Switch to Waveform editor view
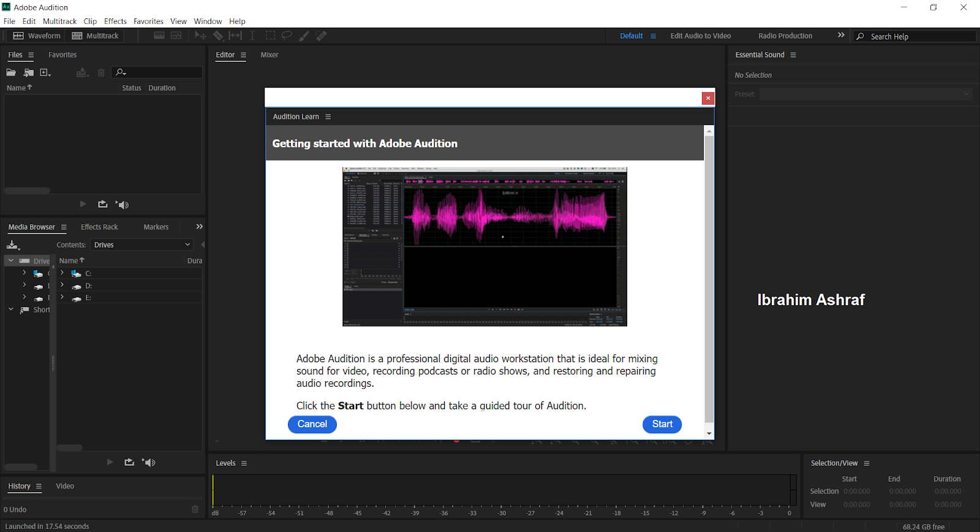This screenshot has width=980, height=532. [x=37, y=36]
